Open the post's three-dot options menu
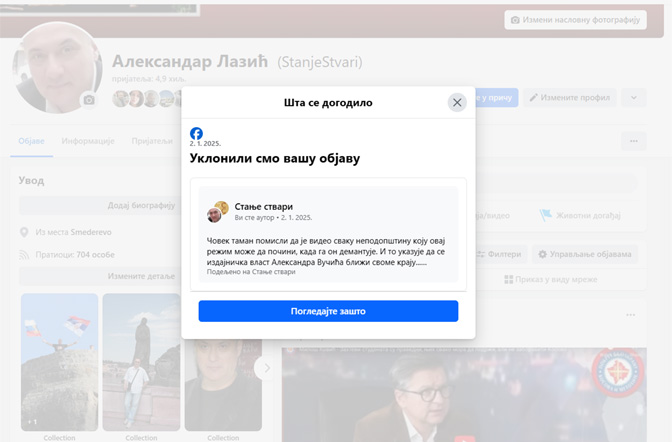Viewport: 672px width, 442px height. pos(630,315)
